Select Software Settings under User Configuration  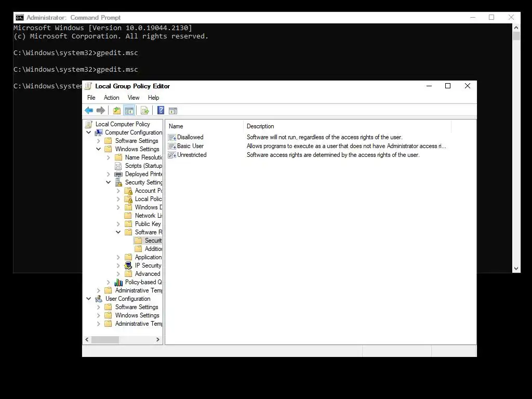[137, 307]
